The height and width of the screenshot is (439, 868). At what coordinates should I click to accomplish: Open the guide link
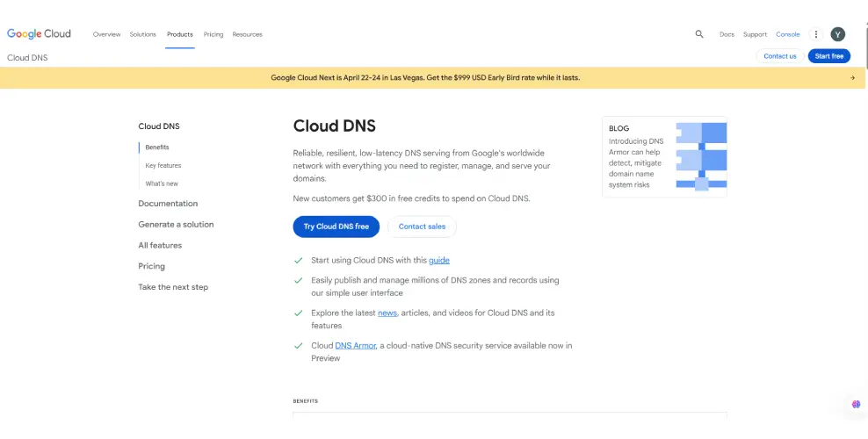coord(439,260)
